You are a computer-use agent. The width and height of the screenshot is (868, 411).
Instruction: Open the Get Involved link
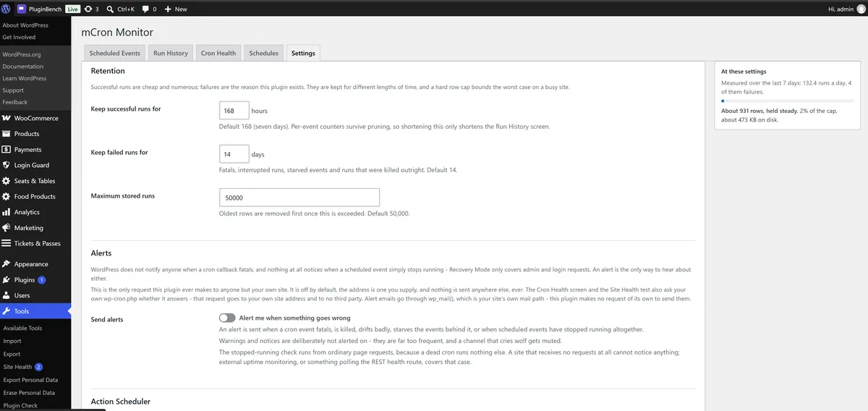click(x=19, y=37)
